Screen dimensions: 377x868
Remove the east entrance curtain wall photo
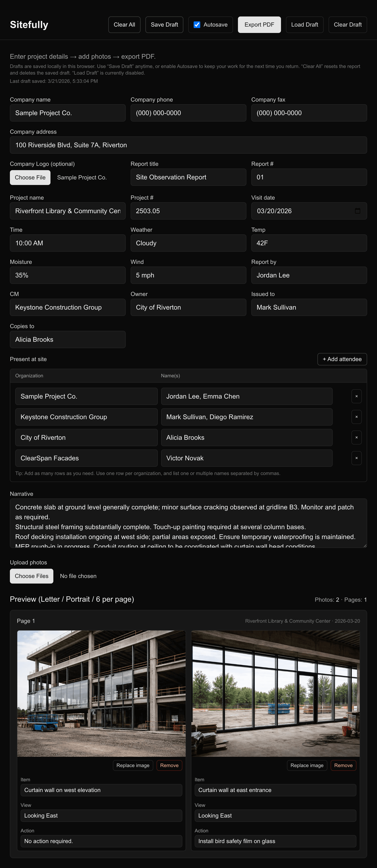tap(343, 766)
